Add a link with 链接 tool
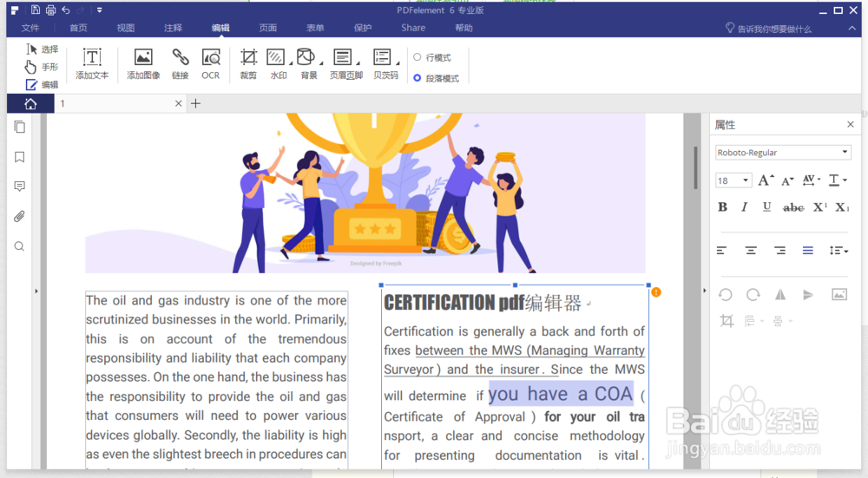Image resolution: width=868 pixels, height=478 pixels. 180,63
